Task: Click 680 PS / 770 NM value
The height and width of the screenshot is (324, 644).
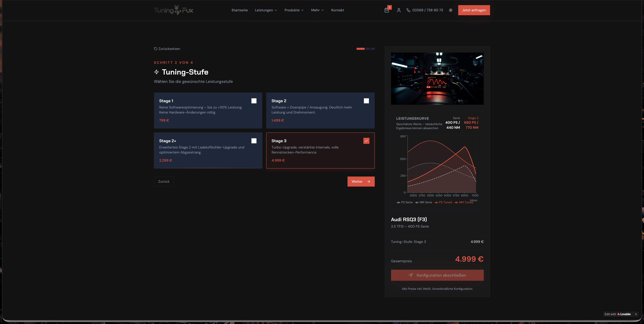Action: point(471,125)
